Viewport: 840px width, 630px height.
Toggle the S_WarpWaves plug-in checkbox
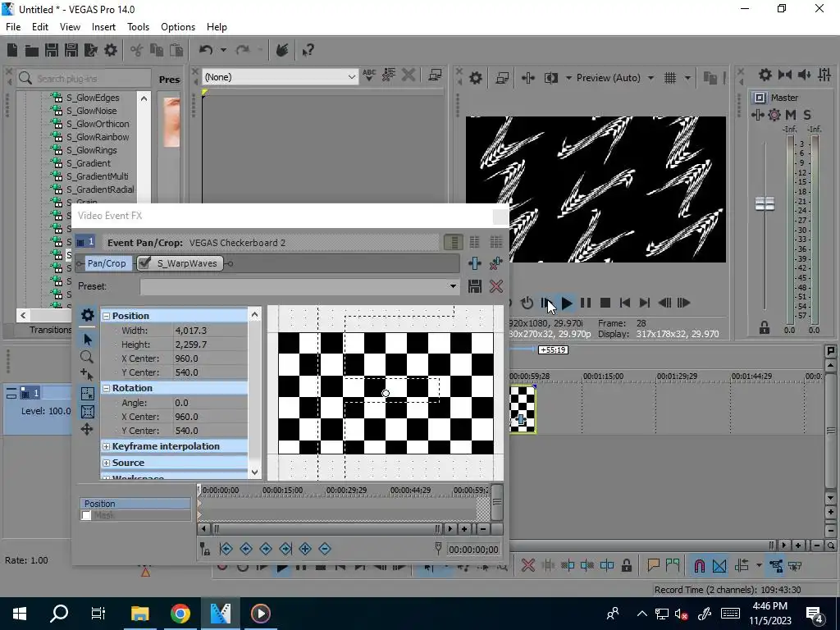coord(144,263)
